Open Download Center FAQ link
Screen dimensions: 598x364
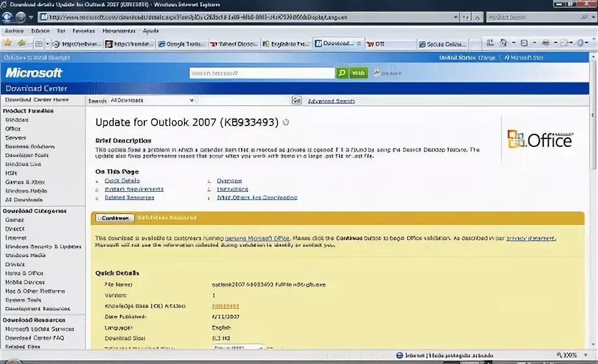click(34, 337)
